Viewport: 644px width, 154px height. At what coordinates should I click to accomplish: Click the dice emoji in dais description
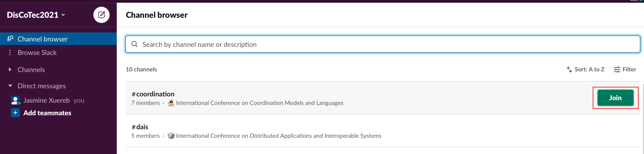(171, 136)
